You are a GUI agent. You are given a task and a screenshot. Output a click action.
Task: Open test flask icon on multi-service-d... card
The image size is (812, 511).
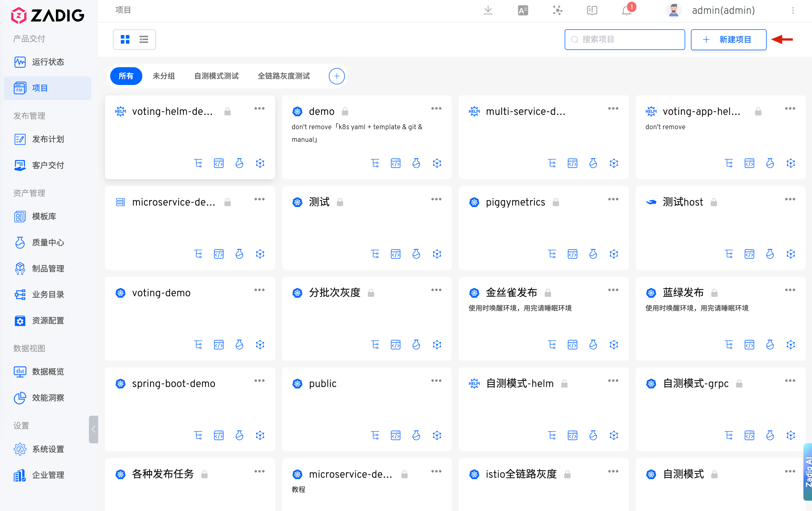coord(593,163)
